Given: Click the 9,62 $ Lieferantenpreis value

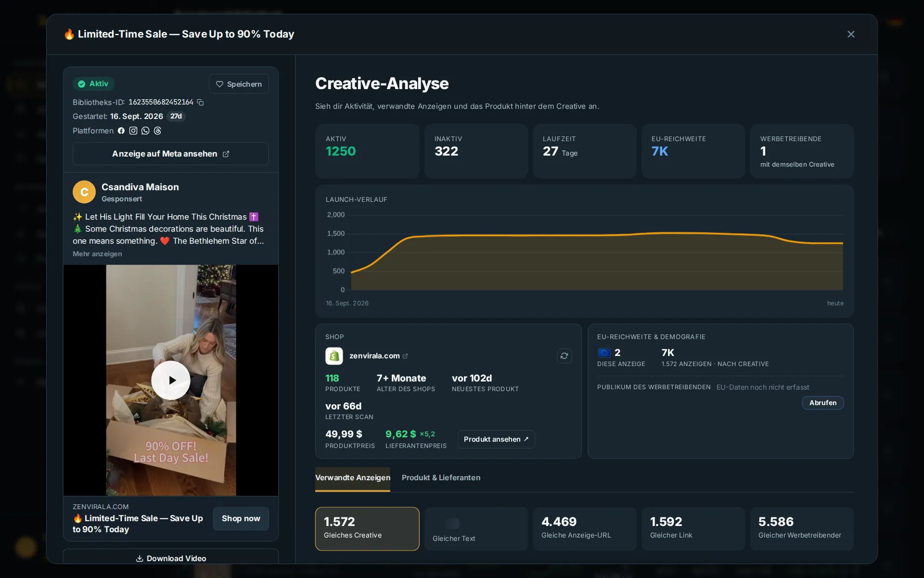Looking at the screenshot, I should 400,434.
